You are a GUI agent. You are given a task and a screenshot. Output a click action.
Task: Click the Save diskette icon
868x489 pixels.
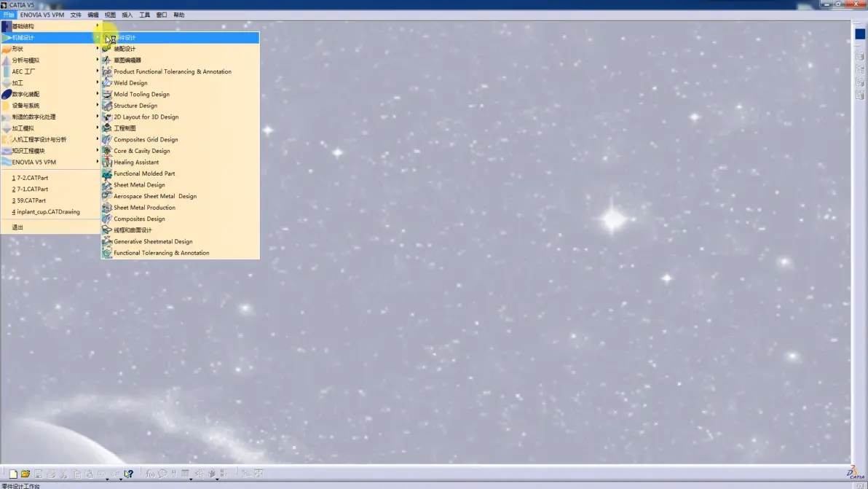click(x=38, y=474)
